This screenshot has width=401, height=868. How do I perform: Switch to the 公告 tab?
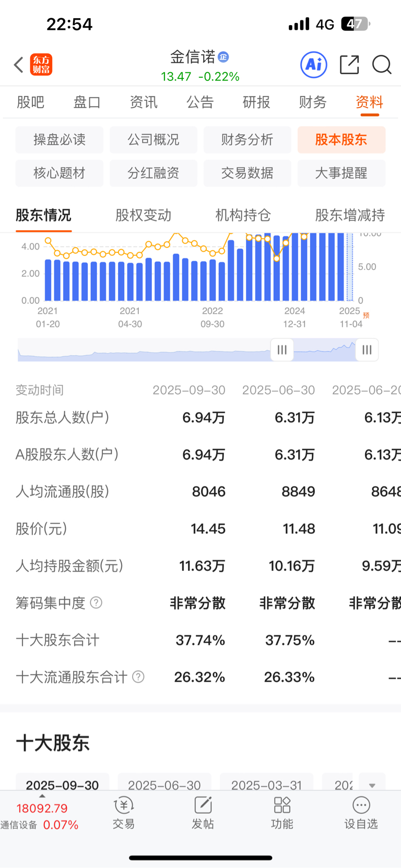pyautogui.click(x=200, y=102)
